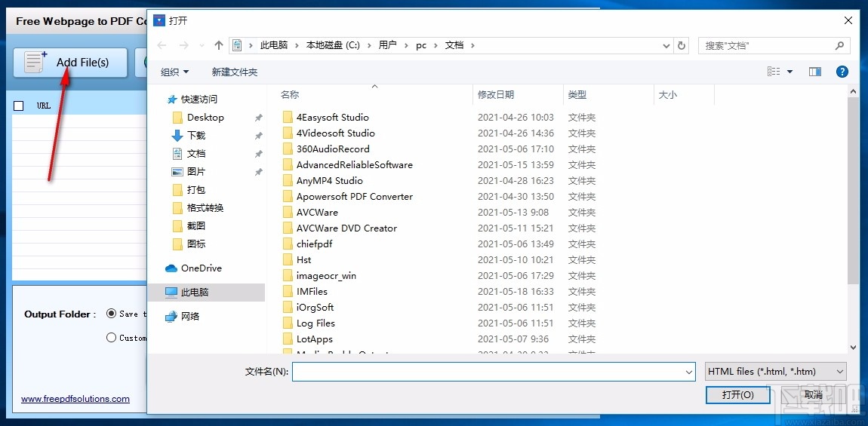Go up one folder level arrow
Screen dimensions: 868x426
tap(219, 45)
